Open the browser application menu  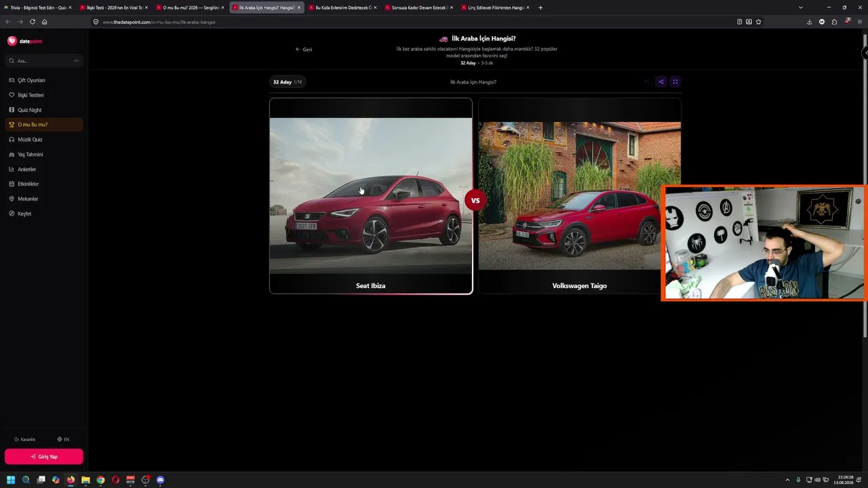point(859,22)
